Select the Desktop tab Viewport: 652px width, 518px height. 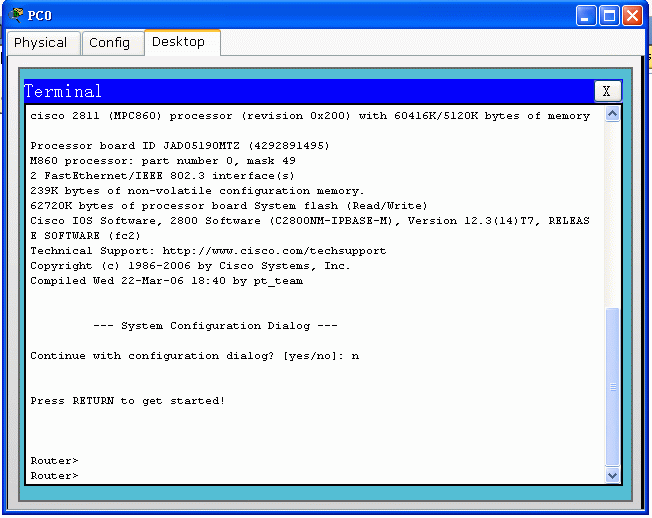click(178, 42)
